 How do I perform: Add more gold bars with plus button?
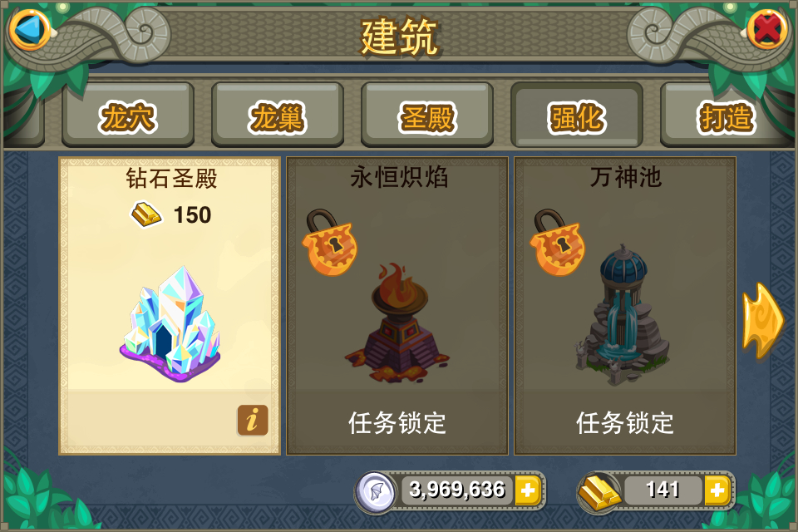point(717,490)
